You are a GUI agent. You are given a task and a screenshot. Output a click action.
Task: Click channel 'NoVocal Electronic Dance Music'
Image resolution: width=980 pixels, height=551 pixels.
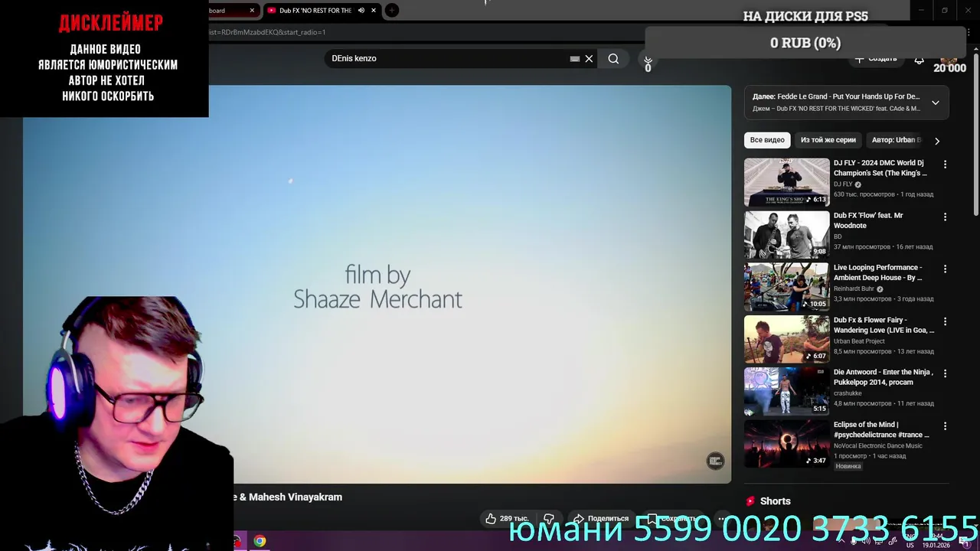pos(878,445)
